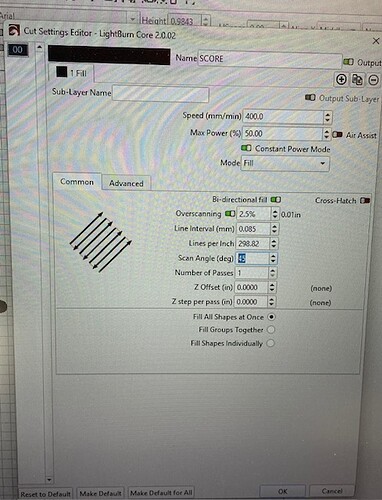
Task: Select Fill Groups Together option
Action: pos(271,330)
